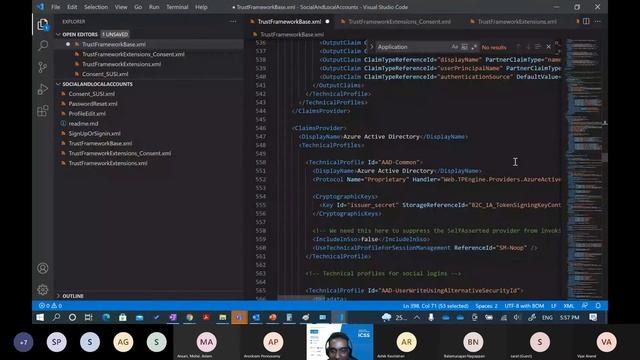Viewport: 640px width, 360px height.
Task: Open Microsoft Teams taskbar icon
Action: [239, 317]
